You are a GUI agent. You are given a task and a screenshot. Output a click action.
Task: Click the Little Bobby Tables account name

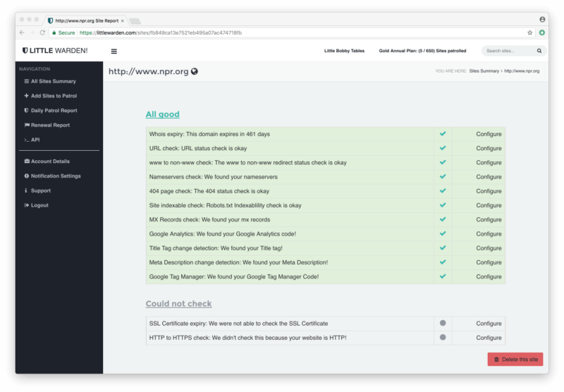pos(344,51)
